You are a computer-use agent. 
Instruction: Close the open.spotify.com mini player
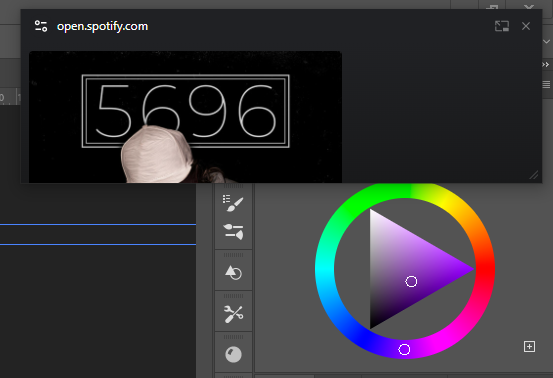(x=526, y=26)
